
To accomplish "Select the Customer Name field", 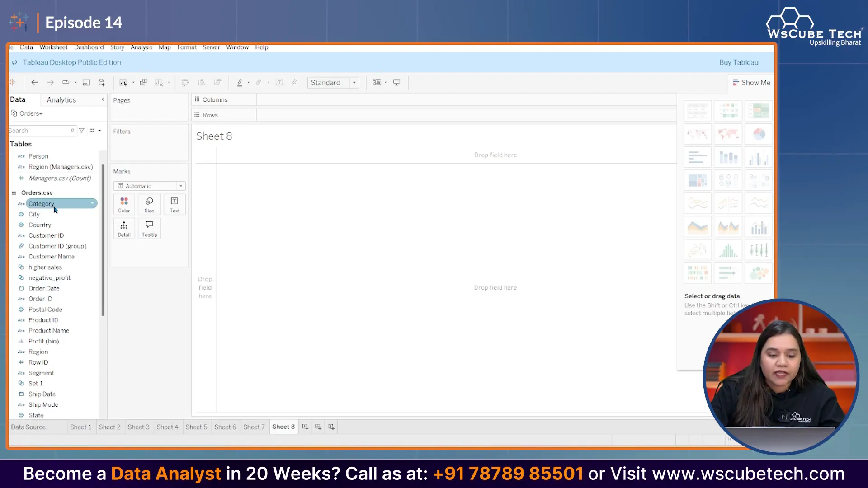I will pos(52,257).
